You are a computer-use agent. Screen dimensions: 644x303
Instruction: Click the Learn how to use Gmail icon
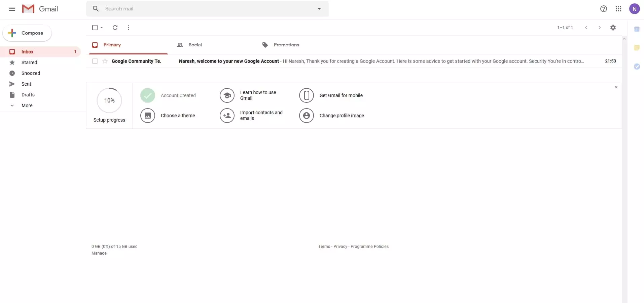[x=227, y=95]
